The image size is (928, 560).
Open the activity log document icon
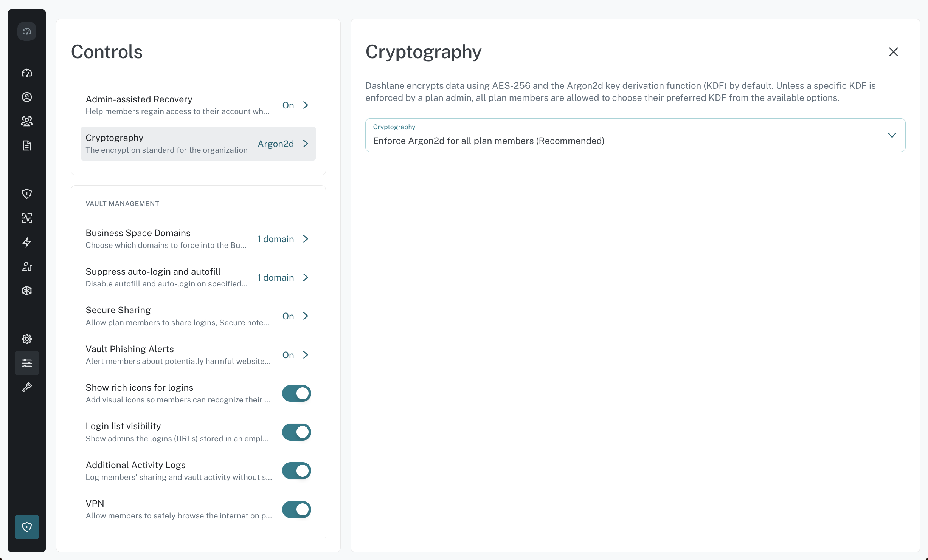(27, 145)
